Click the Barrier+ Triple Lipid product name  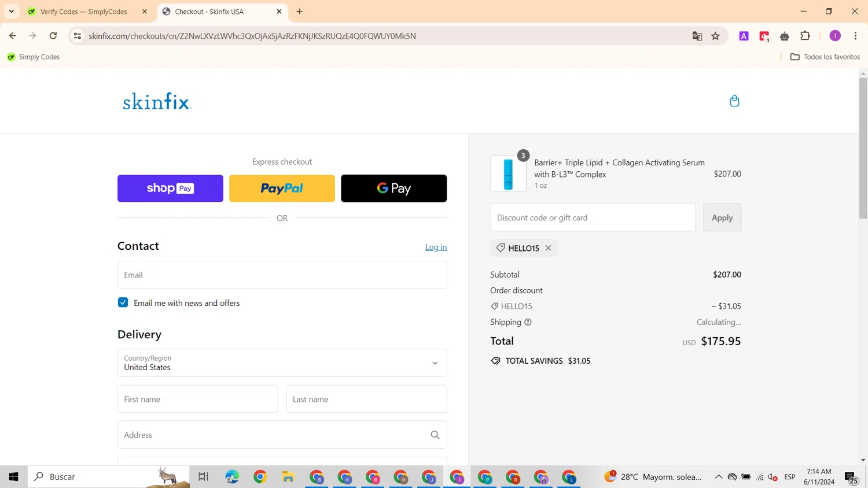(620, 168)
